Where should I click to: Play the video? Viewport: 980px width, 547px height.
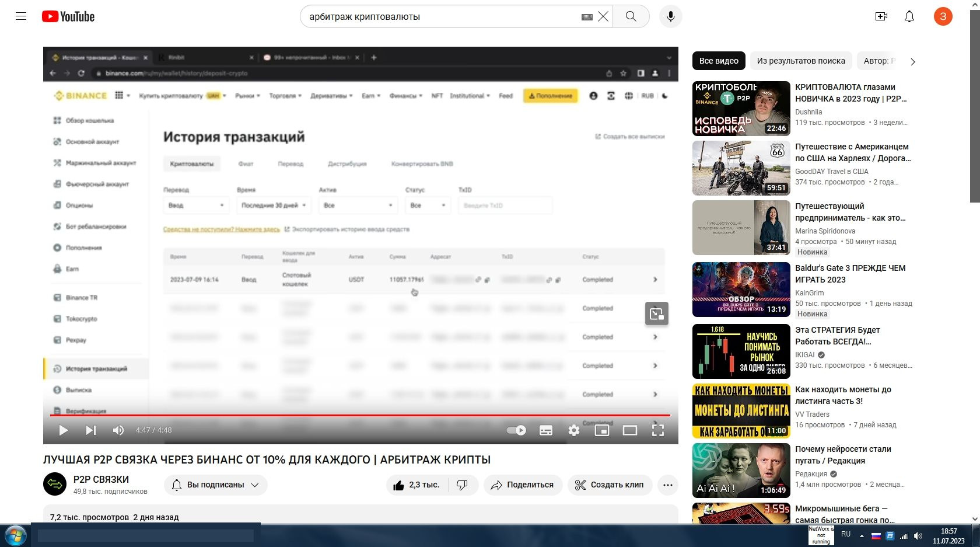[x=64, y=430]
